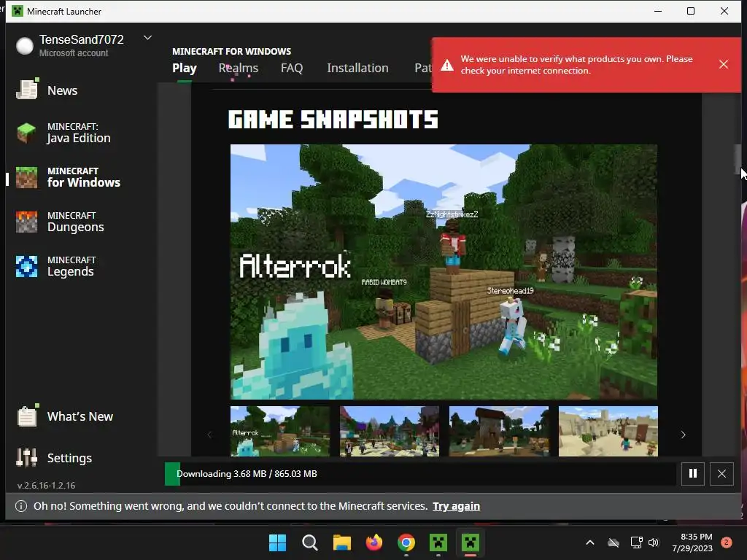Open What's New clipboard icon
The image size is (747, 560).
27,416
